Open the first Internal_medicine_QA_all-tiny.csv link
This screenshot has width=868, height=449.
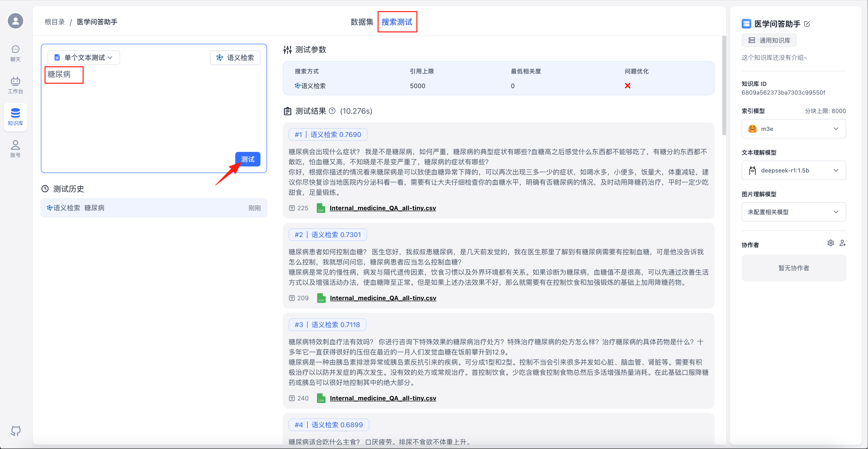tap(382, 208)
